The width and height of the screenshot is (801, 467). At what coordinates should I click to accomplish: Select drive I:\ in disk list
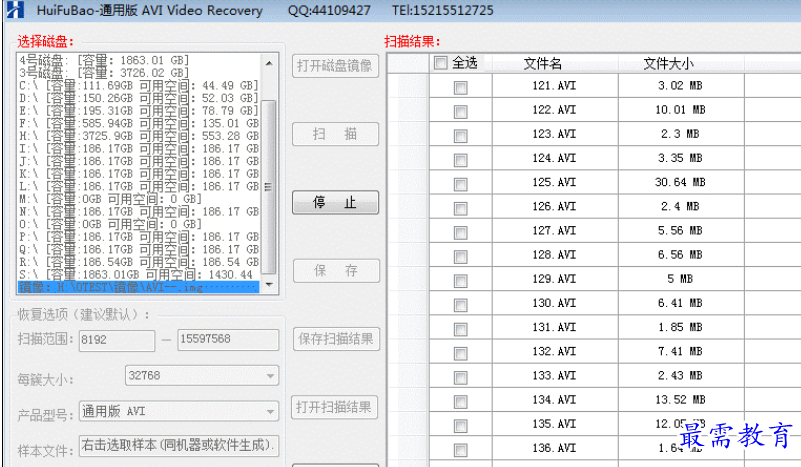pyautogui.click(x=138, y=149)
